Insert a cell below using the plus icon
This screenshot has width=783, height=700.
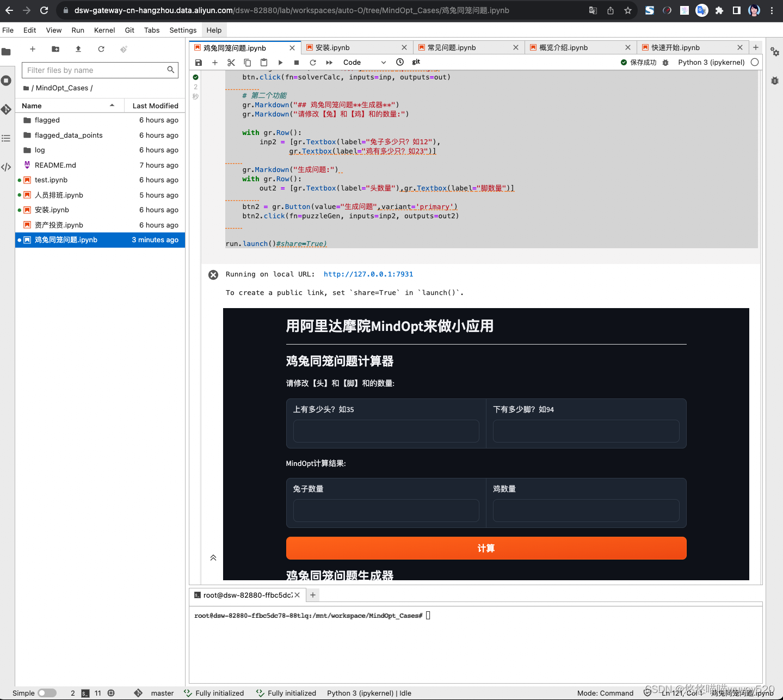pyautogui.click(x=215, y=63)
